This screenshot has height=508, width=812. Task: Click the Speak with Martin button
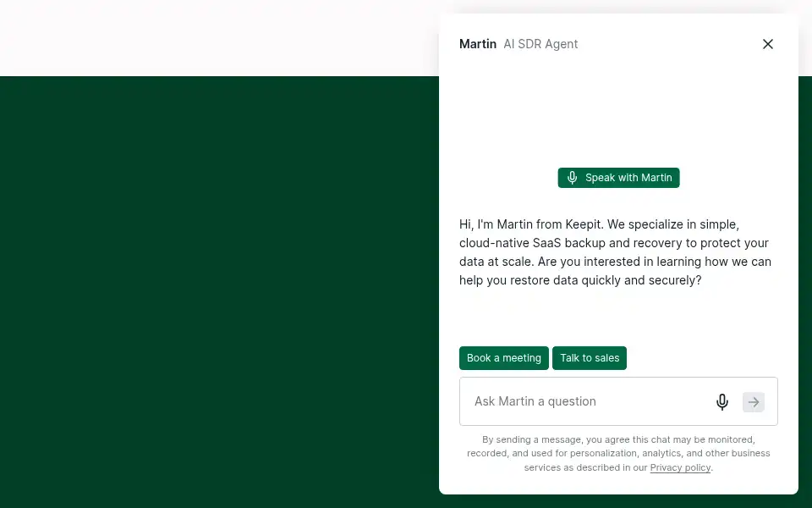pos(618,178)
